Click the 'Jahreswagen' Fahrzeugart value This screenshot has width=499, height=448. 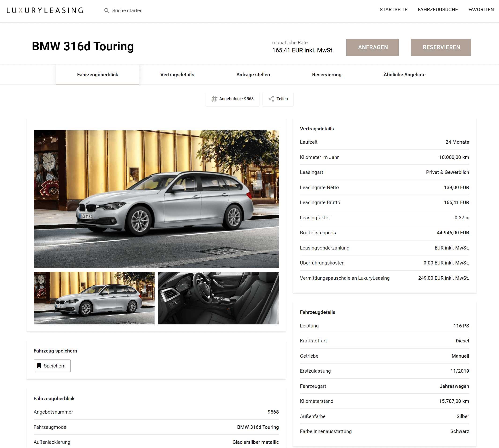pos(454,386)
